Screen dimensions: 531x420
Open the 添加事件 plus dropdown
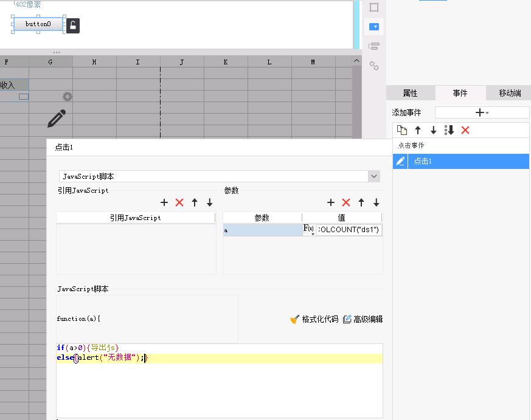coord(482,112)
